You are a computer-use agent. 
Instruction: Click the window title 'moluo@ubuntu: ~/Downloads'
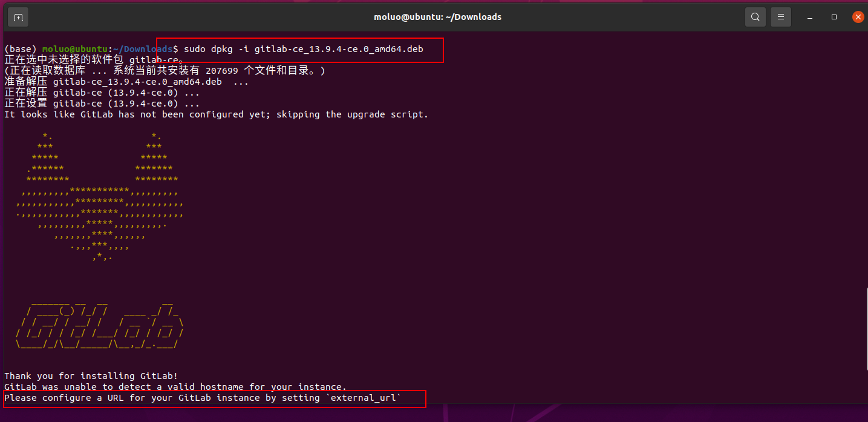coord(437,17)
